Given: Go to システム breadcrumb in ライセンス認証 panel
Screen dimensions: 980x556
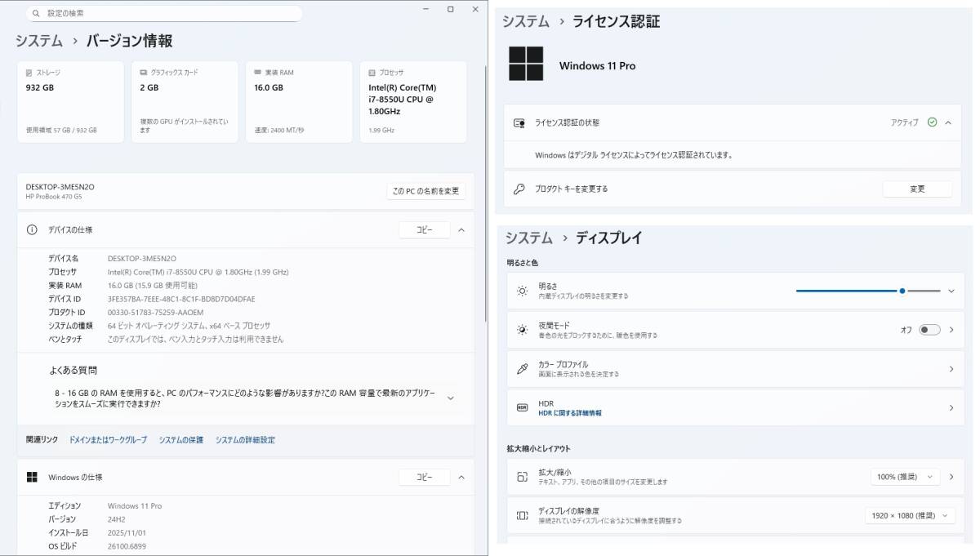Looking at the screenshot, I should pyautogui.click(x=525, y=21).
